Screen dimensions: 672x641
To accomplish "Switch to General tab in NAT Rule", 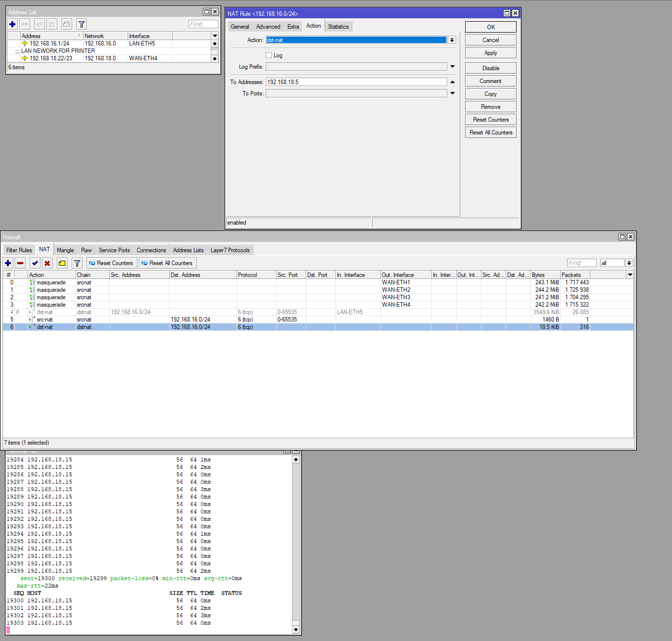I will coord(240,27).
